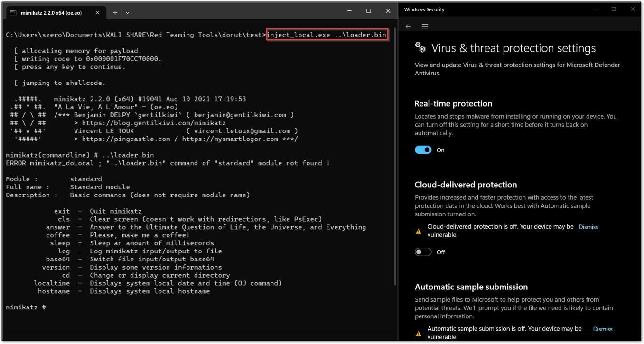The height and width of the screenshot is (344, 644).
Task: Click the 'inject_local.exe ..\loader.bin' command text
Action: (327, 35)
